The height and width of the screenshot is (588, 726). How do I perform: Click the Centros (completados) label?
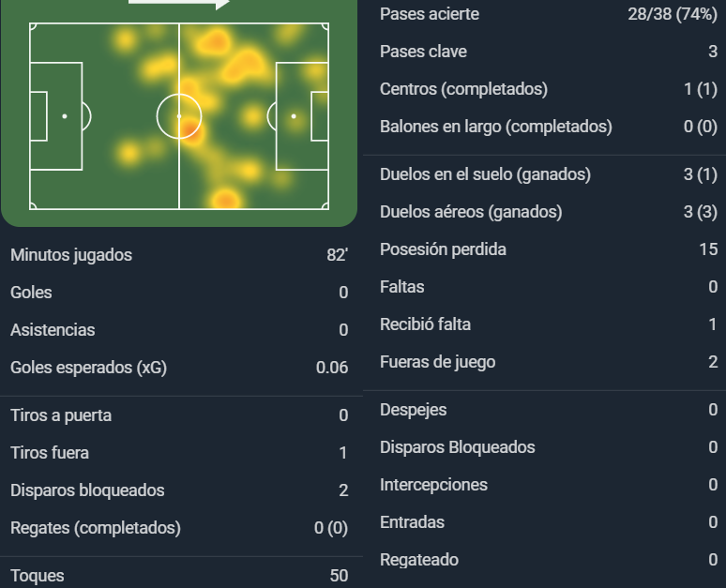[x=463, y=89]
